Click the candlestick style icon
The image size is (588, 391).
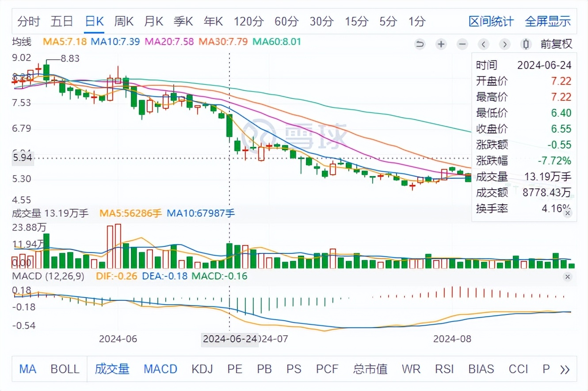point(526,44)
